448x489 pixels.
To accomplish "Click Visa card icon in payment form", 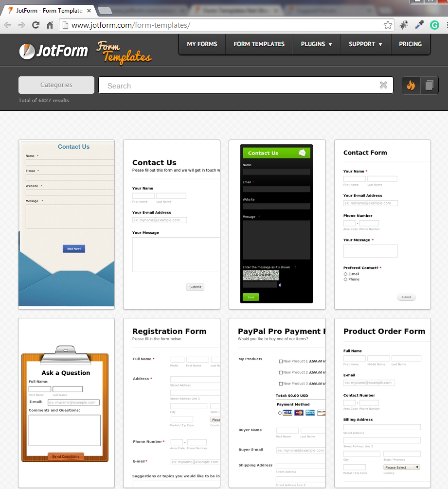I will pyautogui.click(x=287, y=413).
